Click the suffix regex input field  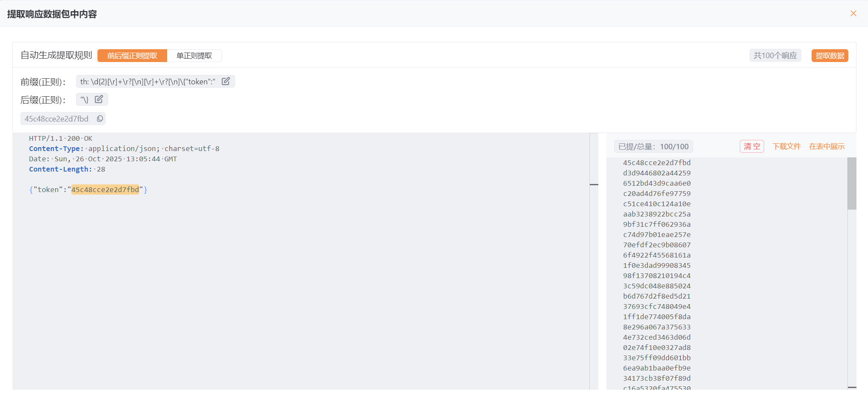click(85, 99)
